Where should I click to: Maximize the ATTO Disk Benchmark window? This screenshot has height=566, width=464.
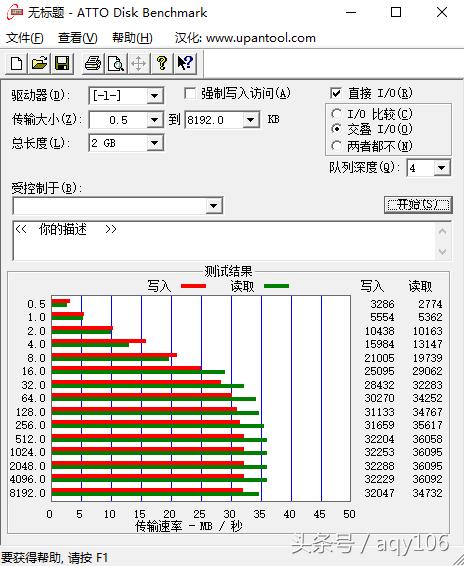pyautogui.click(x=396, y=13)
